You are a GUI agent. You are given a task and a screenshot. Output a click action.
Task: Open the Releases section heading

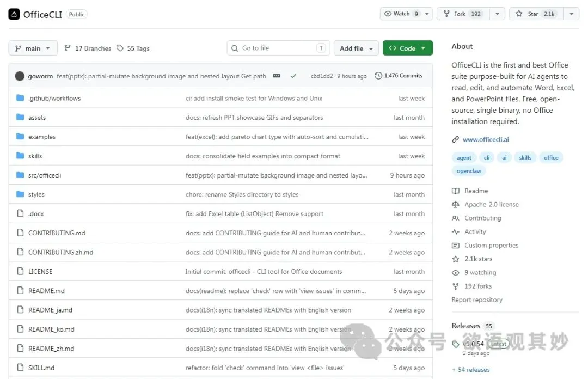click(x=465, y=326)
